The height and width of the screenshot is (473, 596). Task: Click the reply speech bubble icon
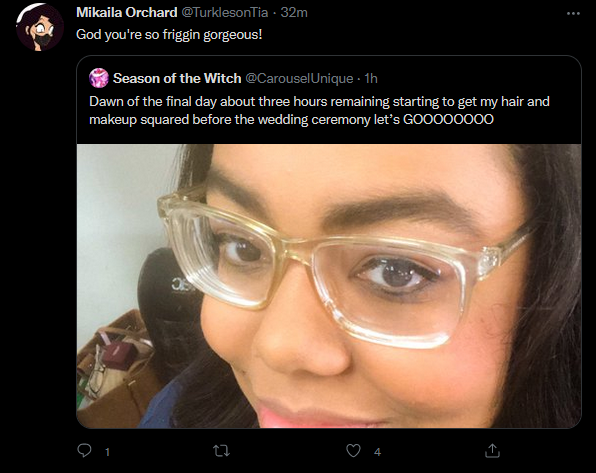point(84,451)
